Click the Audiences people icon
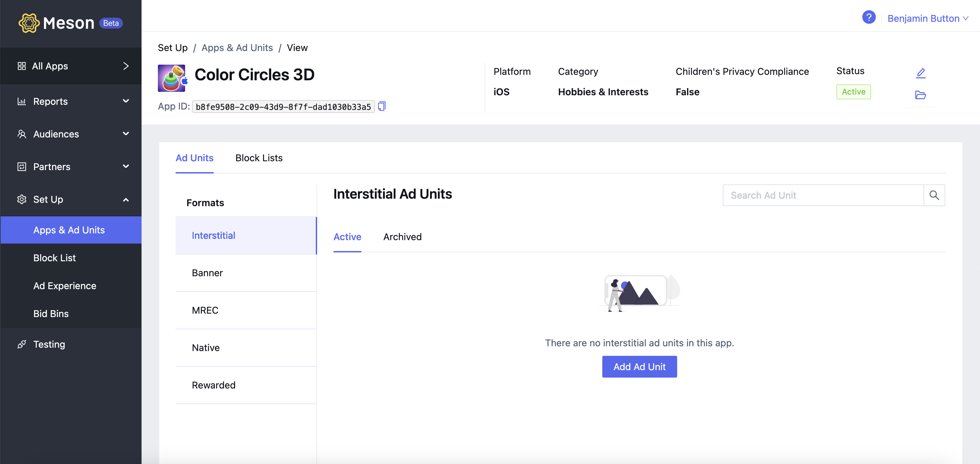 [x=22, y=134]
